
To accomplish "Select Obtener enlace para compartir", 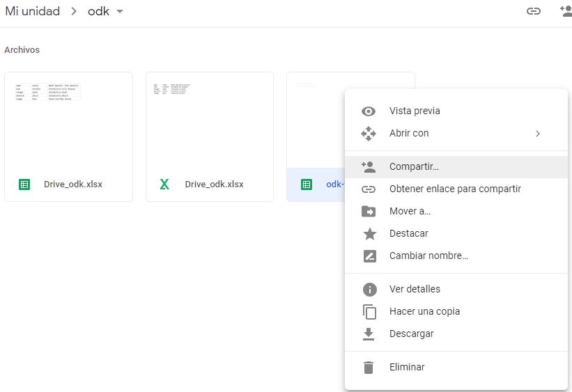I will coord(456,189).
